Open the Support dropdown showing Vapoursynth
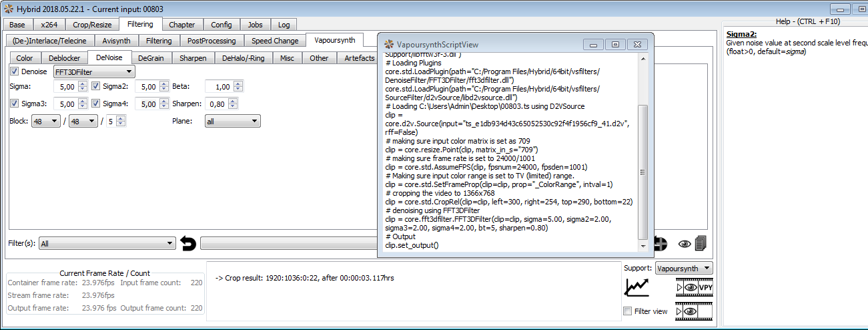This screenshot has width=868, height=330. (x=683, y=269)
